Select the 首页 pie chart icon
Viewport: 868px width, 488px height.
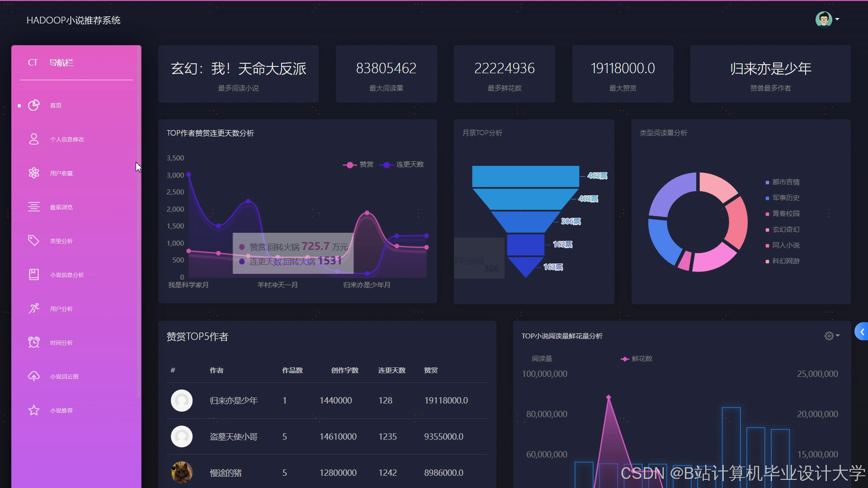click(x=34, y=105)
